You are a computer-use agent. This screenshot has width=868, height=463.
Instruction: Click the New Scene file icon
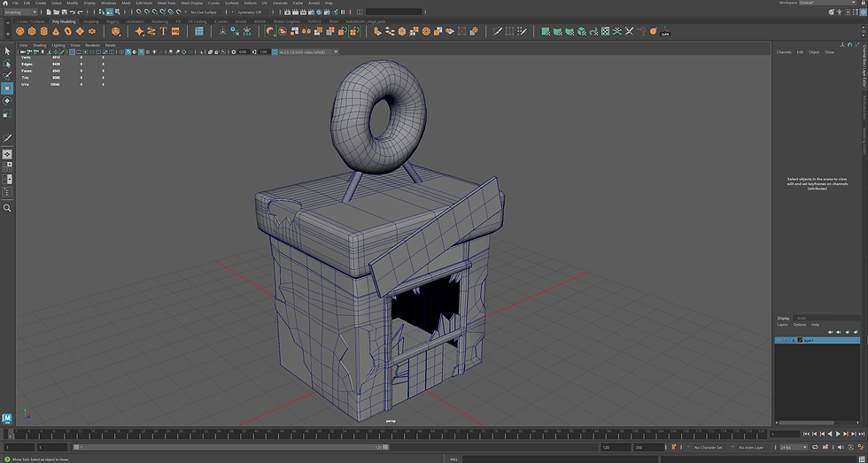click(49, 12)
